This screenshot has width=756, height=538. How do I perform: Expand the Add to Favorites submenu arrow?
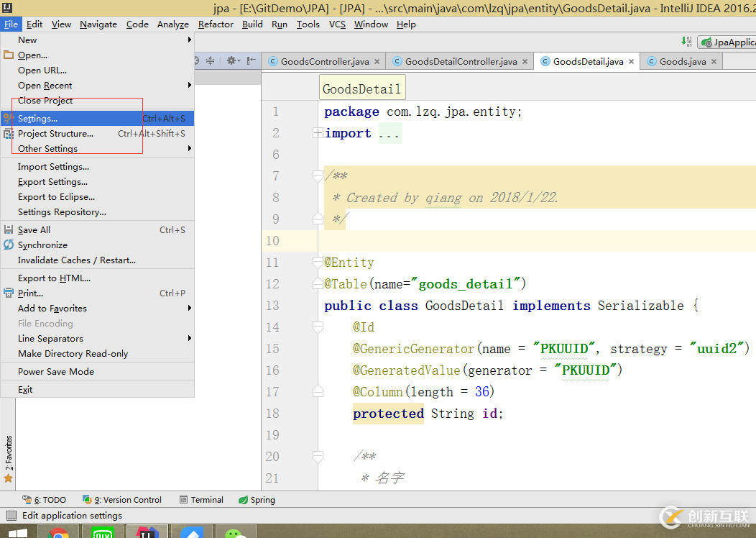190,308
